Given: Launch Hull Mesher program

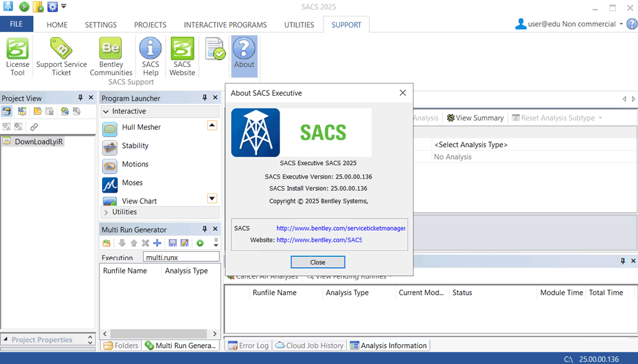Looking at the screenshot, I should coord(141,127).
